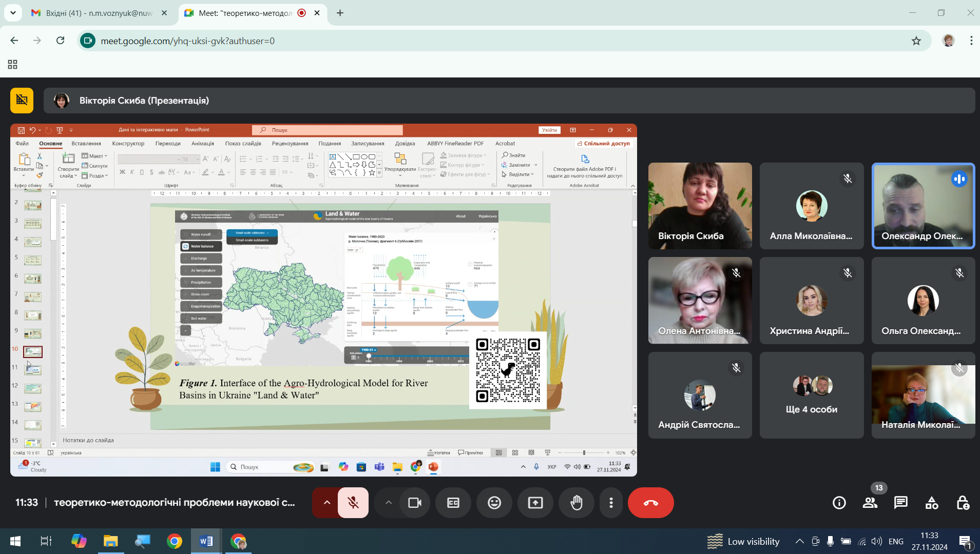The width and height of the screenshot is (980, 554).
Task: Click the Create Adobe PDF icon in PowerPoint
Action: coord(585,159)
